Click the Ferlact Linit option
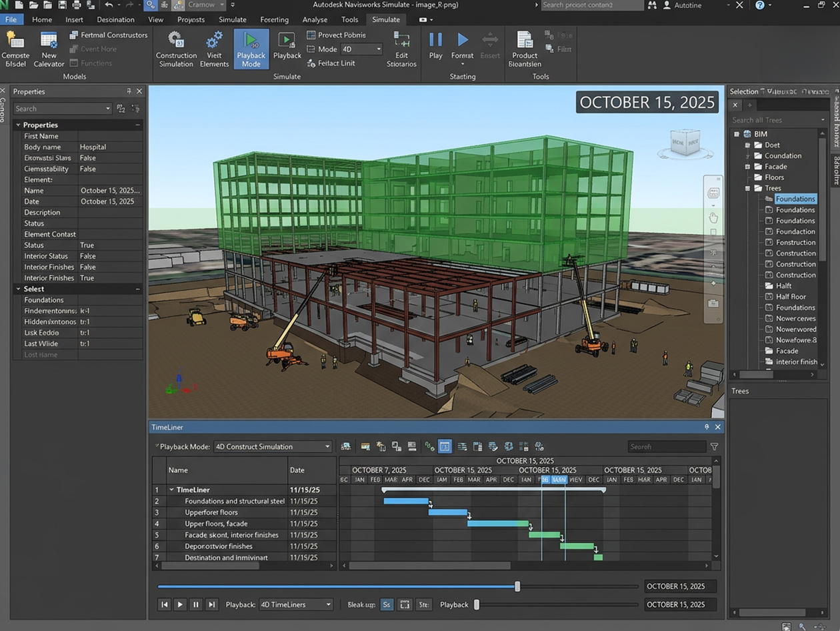Viewport: 840px width, 631px height. [331, 63]
